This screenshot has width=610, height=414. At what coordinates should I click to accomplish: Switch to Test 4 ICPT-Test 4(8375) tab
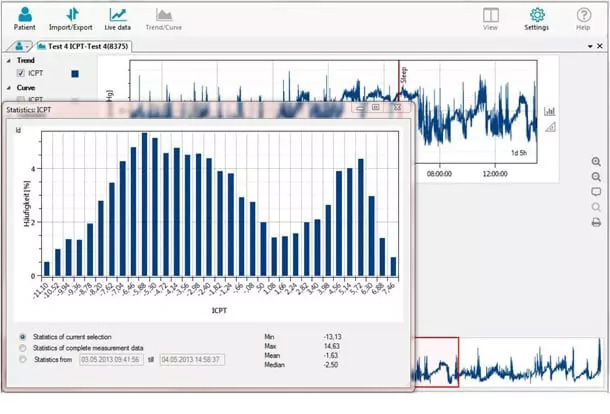coord(83,46)
